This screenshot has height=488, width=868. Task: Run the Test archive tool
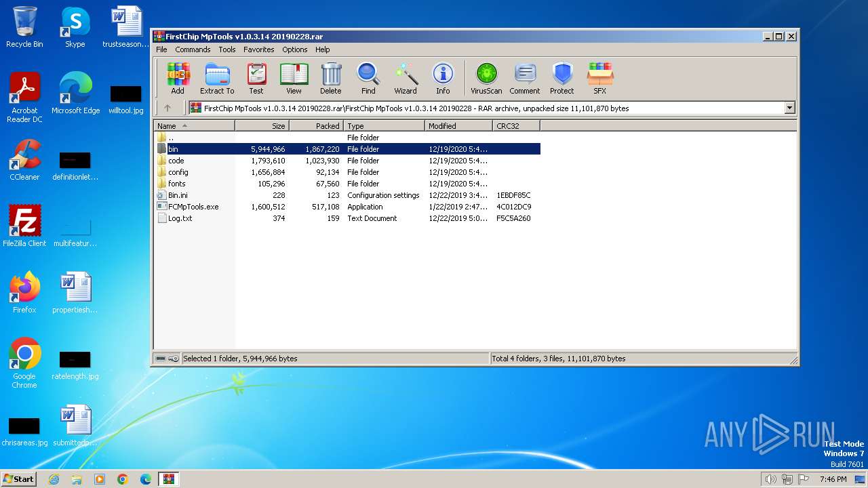[256, 78]
